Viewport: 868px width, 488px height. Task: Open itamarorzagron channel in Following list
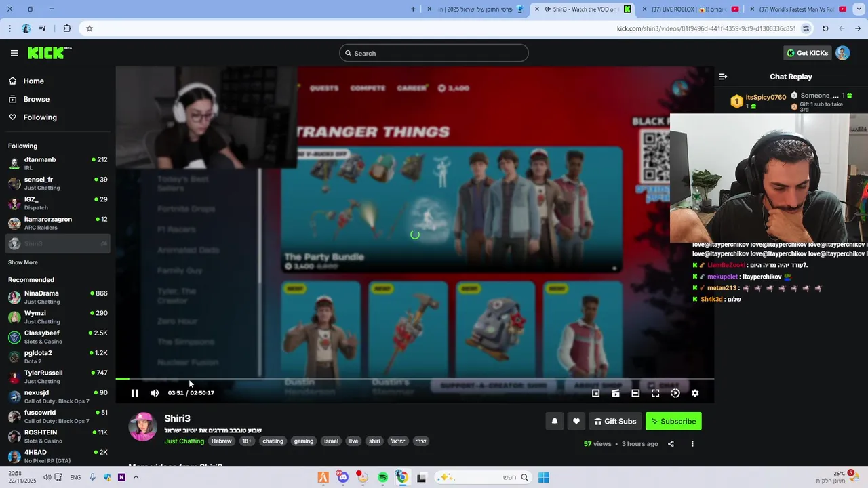58,223
